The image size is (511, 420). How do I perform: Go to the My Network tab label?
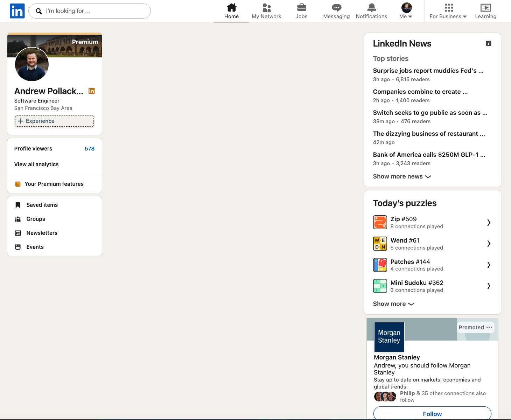click(x=267, y=16)
